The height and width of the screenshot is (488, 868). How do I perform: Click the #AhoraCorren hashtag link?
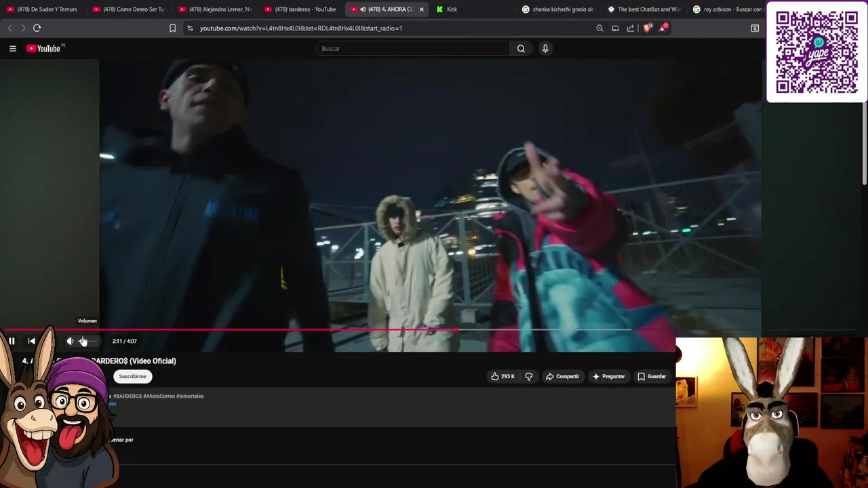[159, 396]
